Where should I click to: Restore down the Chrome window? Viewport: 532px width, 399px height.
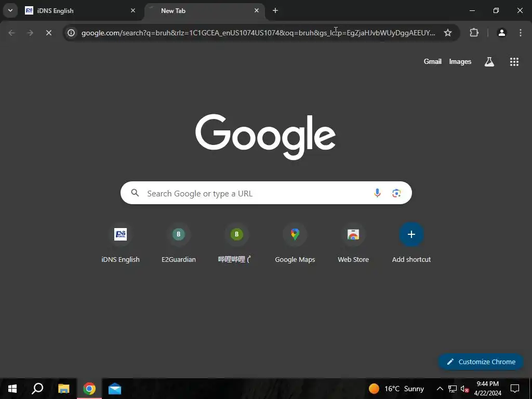[x=496, y=10]
